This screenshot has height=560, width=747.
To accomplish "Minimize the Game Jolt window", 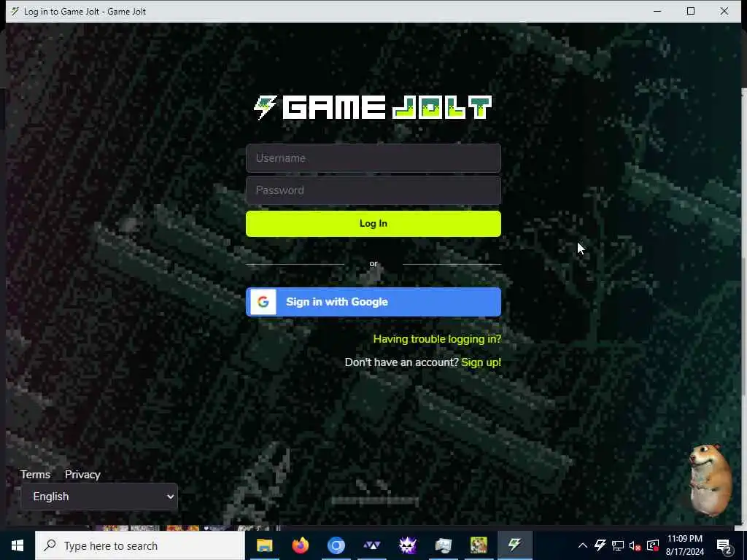I will click(x=657, y=11).
